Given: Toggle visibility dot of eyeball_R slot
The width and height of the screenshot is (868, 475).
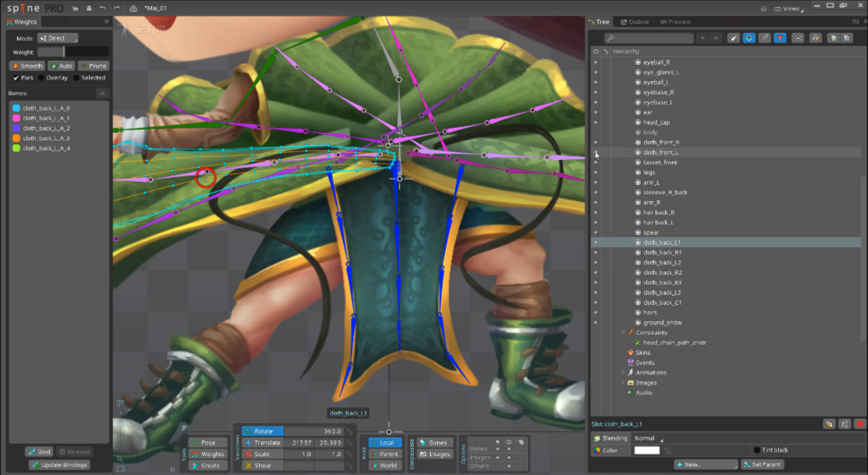Looking at the screenshot, I should 596,62.
